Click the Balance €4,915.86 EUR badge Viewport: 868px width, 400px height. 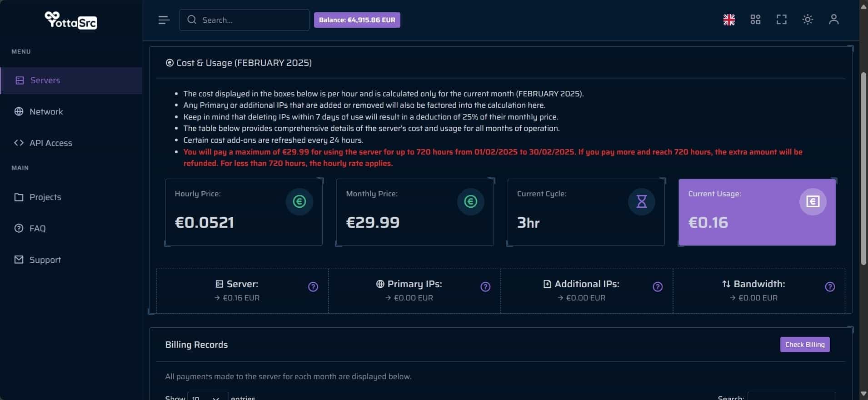pos(357,20)
